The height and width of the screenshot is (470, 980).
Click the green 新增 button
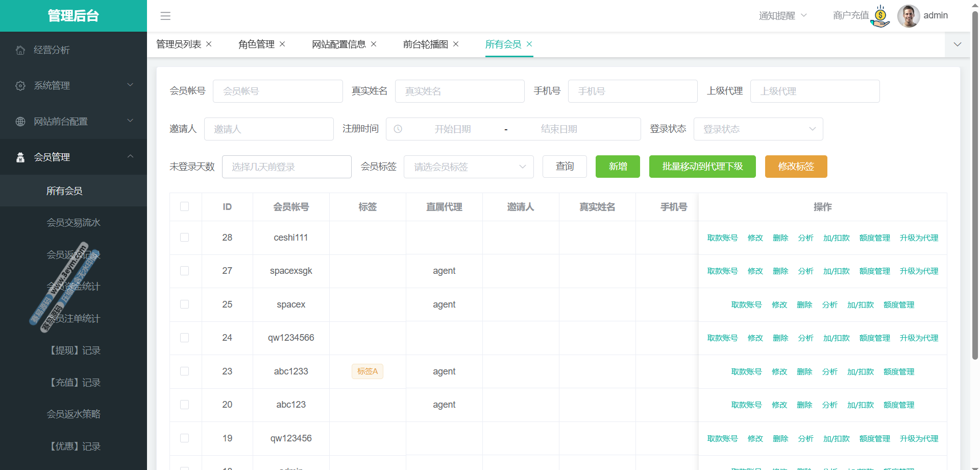[618, 167]
